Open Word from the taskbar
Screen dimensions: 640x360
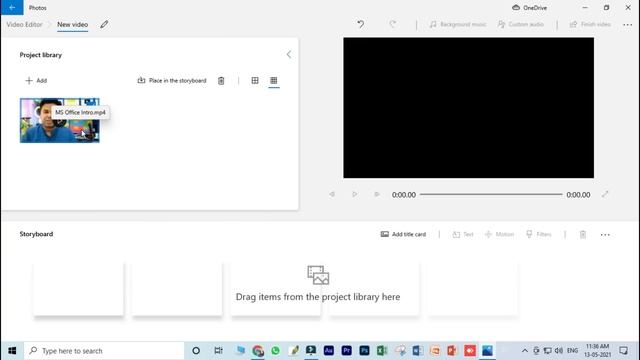pos(417,351)
